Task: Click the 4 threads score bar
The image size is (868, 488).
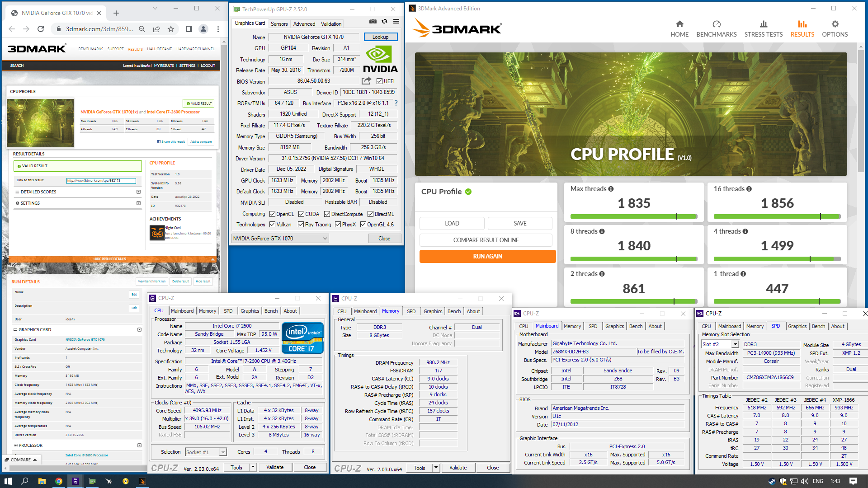Action: (x=777, y=259)
